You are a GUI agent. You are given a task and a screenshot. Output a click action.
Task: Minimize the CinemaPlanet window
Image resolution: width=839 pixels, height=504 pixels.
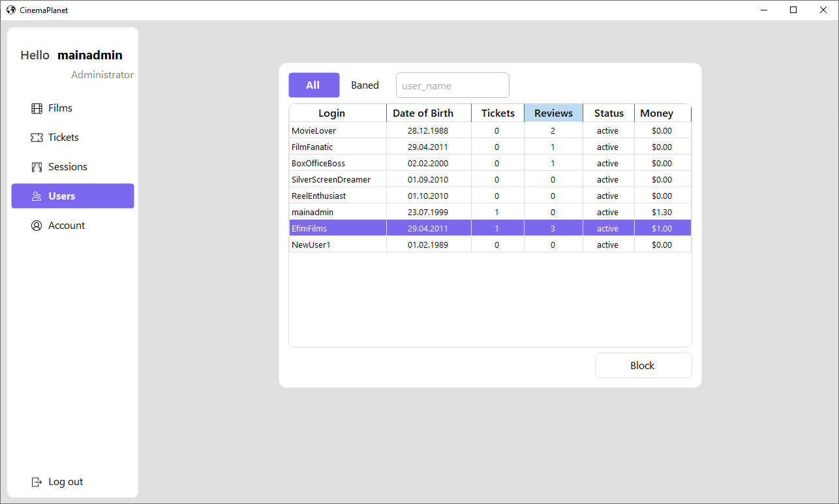pos(764,10)
